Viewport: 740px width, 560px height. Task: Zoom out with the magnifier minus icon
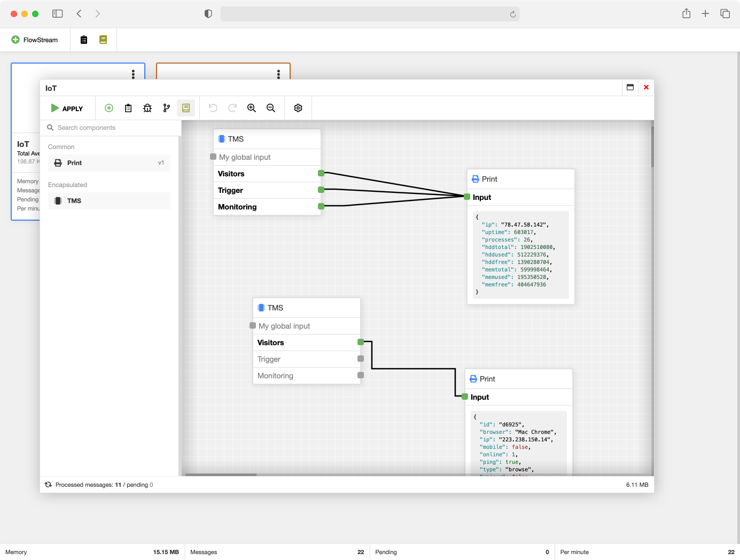click(271, 108)
